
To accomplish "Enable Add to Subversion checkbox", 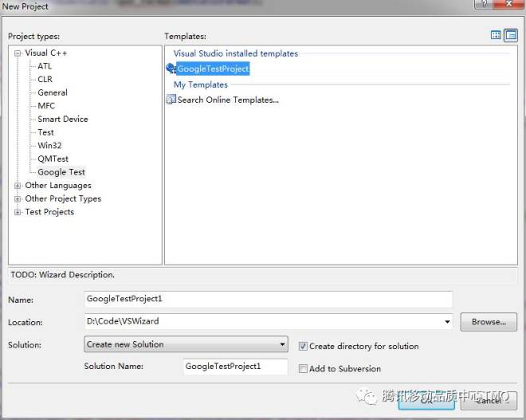I will (303, 369).
